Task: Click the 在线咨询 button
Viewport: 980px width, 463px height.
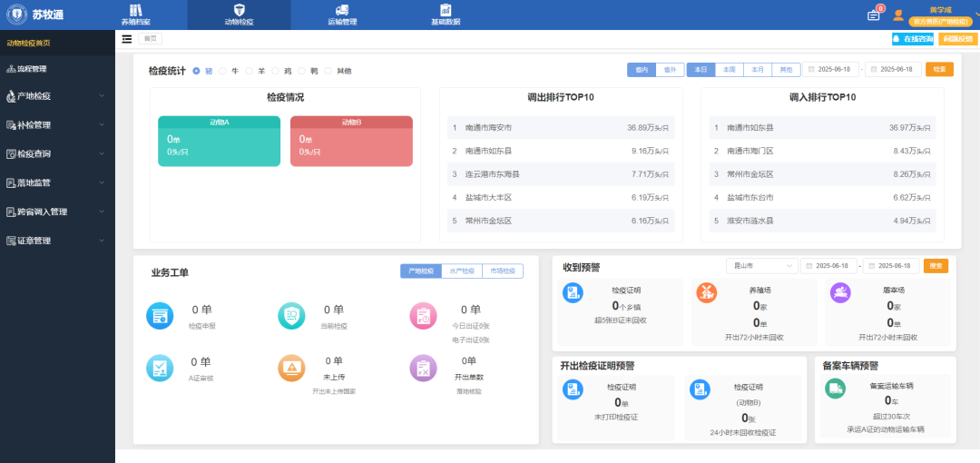Action: (913, 39)
